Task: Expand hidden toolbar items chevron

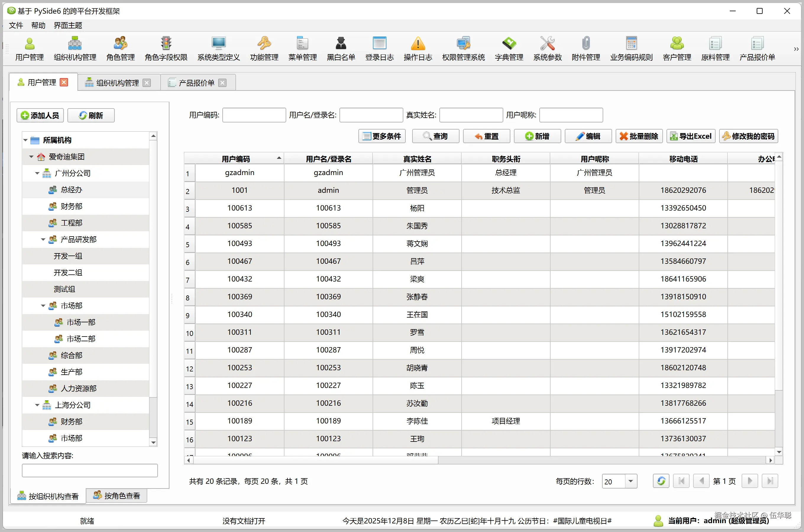Action: coord(796,49)
